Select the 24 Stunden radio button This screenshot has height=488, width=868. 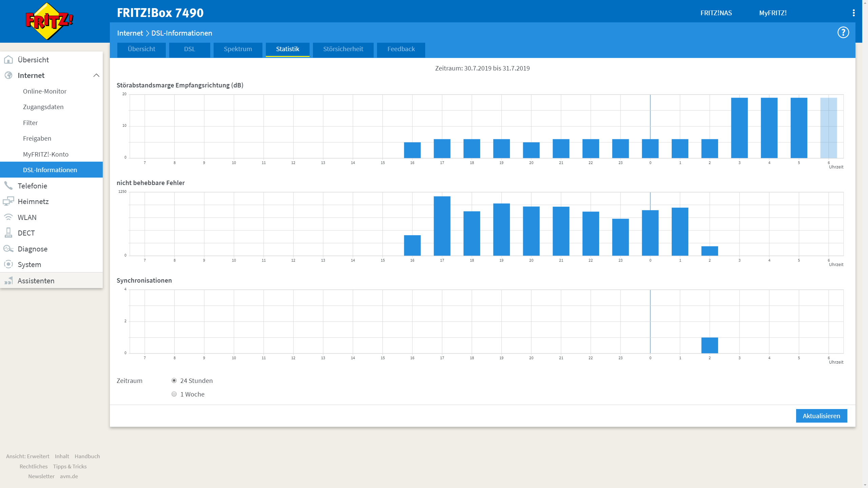coord(174,381)
